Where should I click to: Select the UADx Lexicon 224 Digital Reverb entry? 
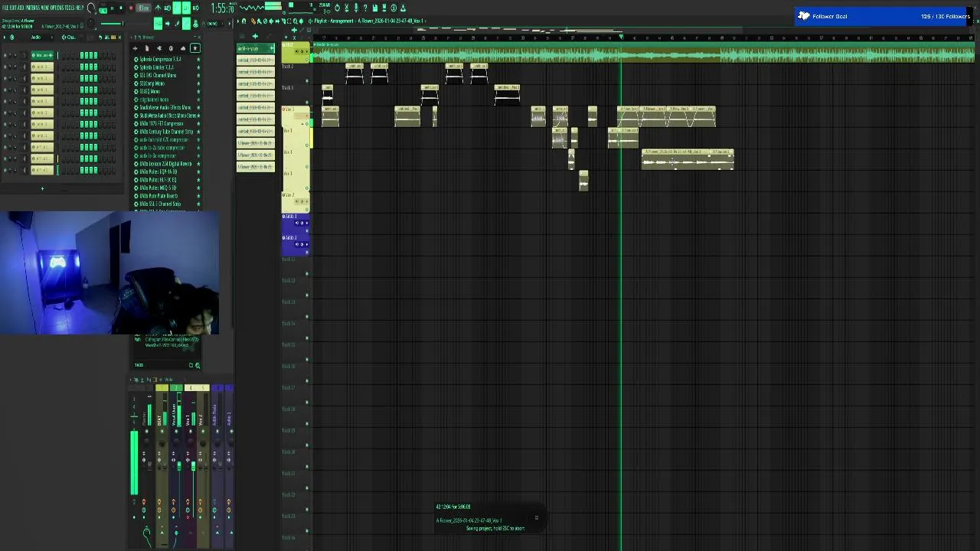tap(165, 164)
